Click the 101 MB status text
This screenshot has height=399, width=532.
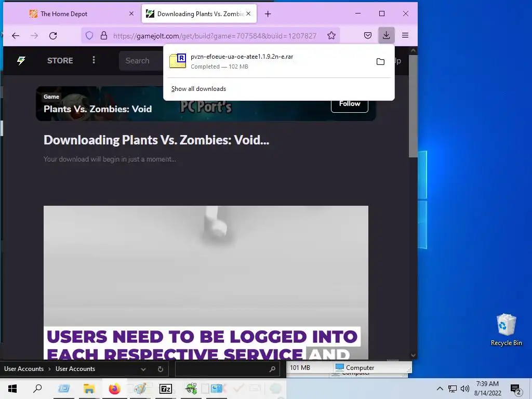(x=300, y=367)
